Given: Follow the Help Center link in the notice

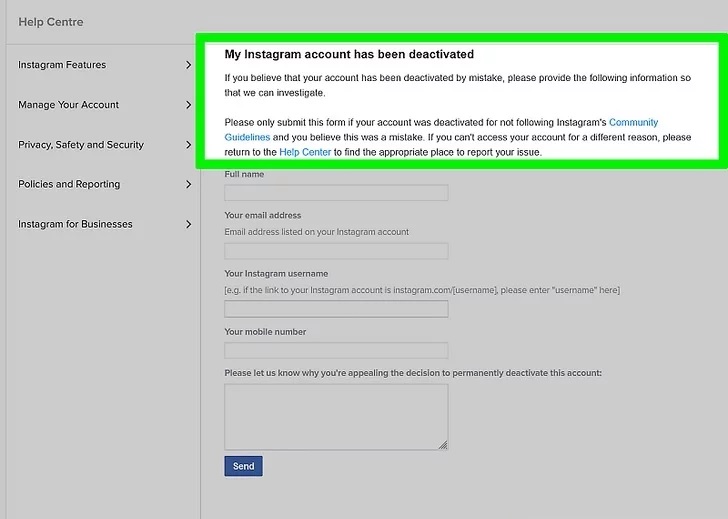Looking at the screenshot, I should pyautogui.click(x=305, y=152).
